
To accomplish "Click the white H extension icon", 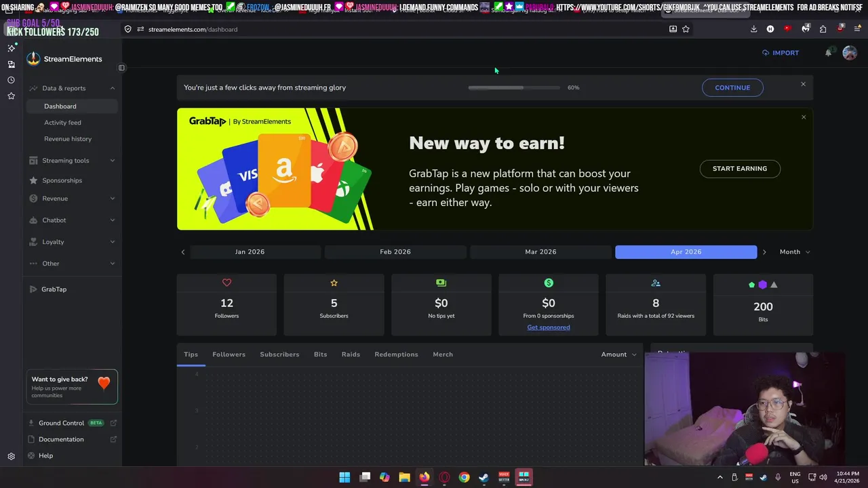I will coord(770,29).
